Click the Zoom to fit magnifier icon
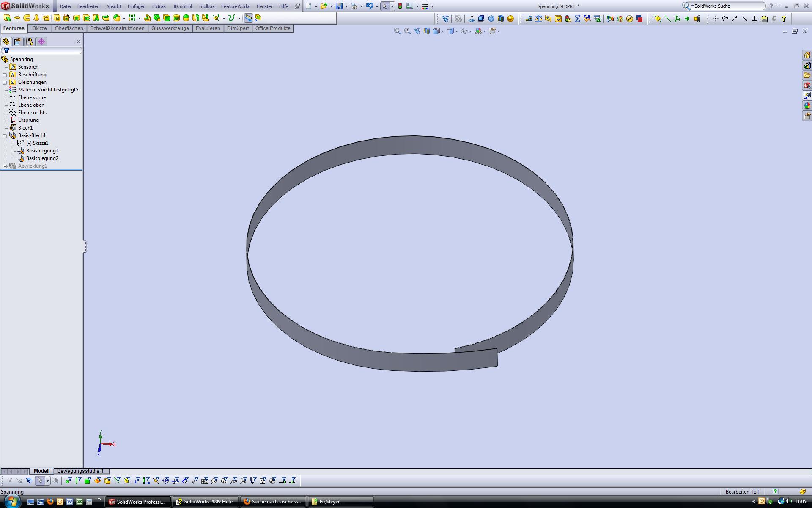 point(398,31)
